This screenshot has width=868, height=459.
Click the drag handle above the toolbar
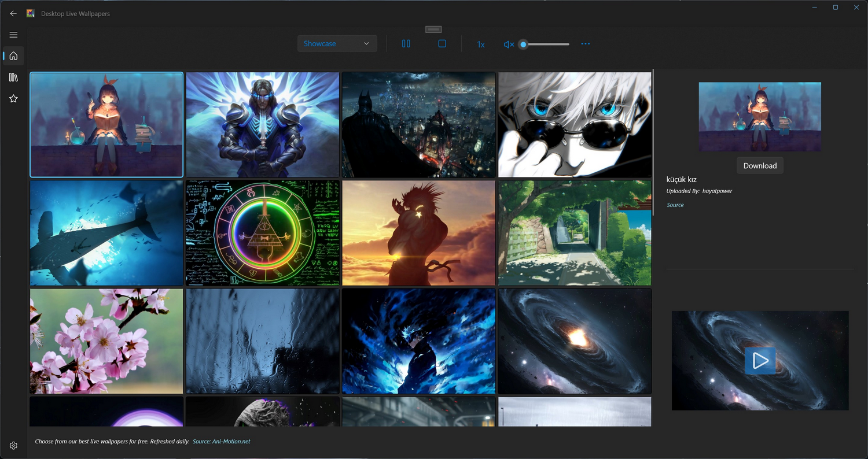pyautogui.click(x=433, y=29)
